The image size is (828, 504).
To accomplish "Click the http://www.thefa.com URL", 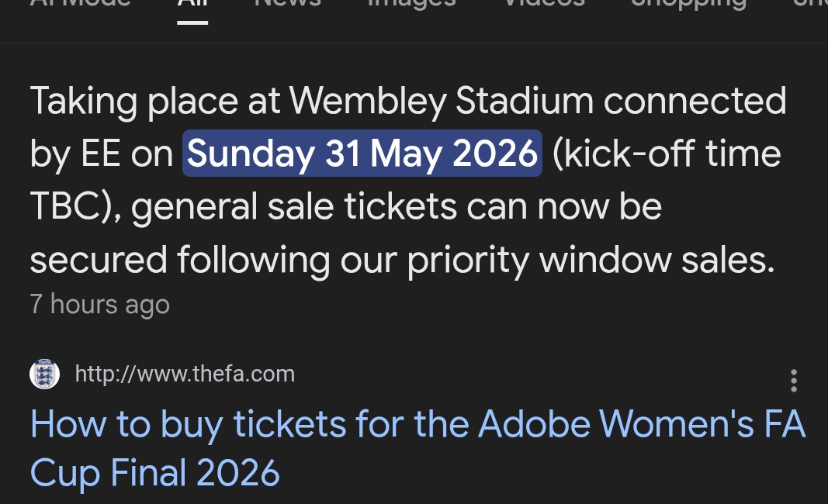I will pyautogui.click(x=185, y=375).
